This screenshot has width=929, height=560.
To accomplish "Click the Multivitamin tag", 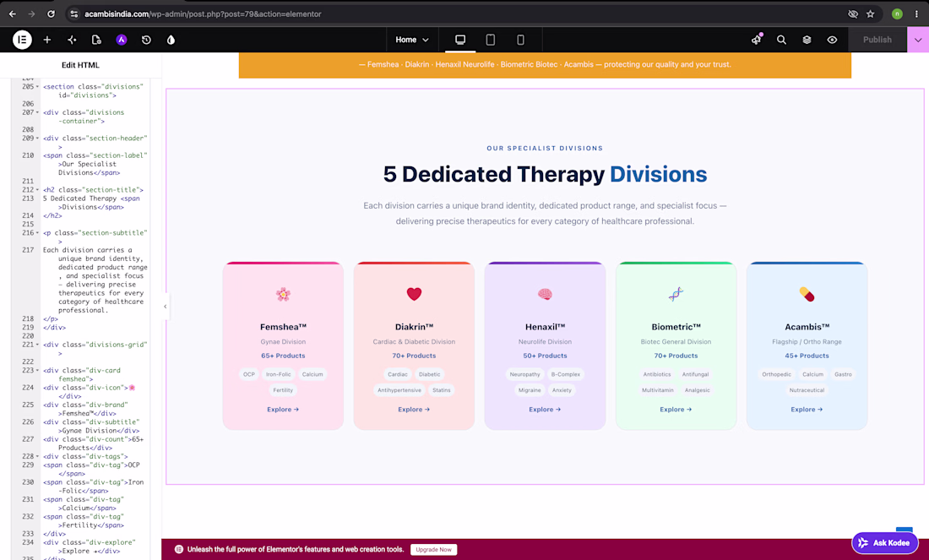I will 658,390.
